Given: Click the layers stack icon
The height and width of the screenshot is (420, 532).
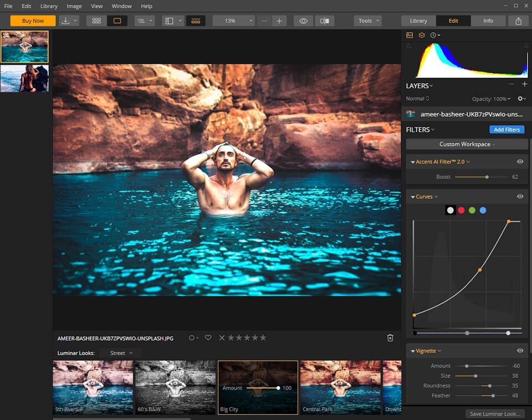Looking at the screenshot, I should point(421,35).
